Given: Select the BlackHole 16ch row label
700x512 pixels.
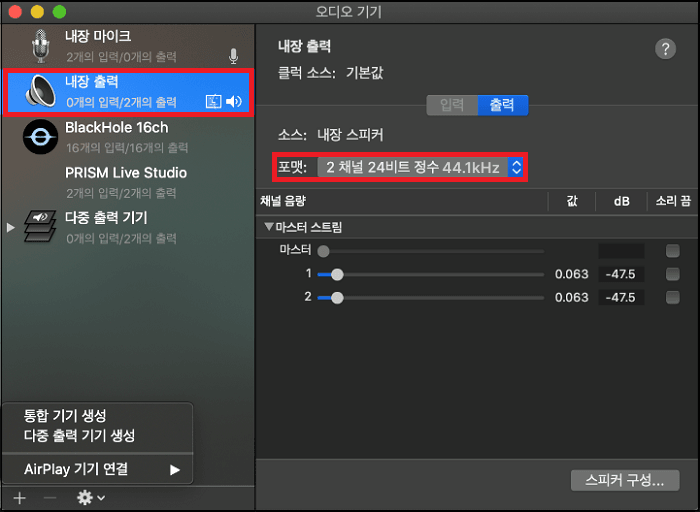Looking at the screenshot, I should (117, 128).
